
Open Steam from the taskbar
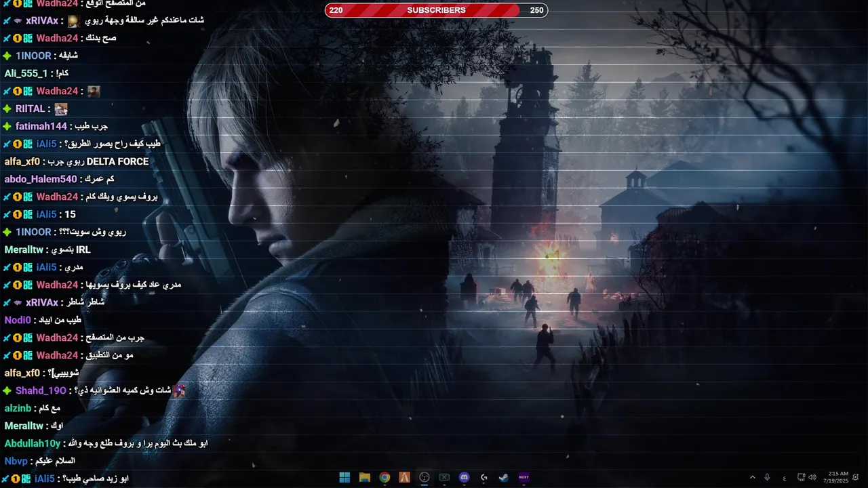504,477
